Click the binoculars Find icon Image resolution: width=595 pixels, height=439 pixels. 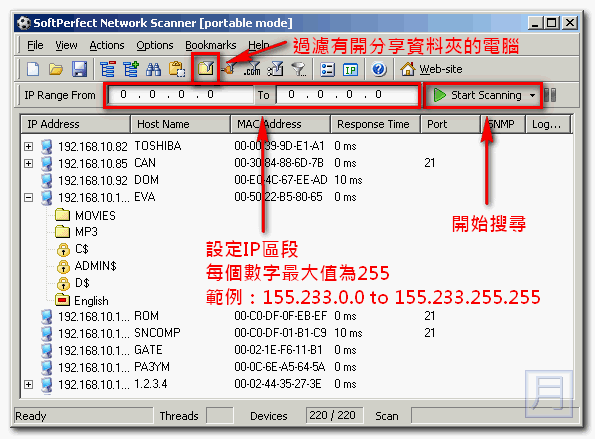tap(154, 69)
